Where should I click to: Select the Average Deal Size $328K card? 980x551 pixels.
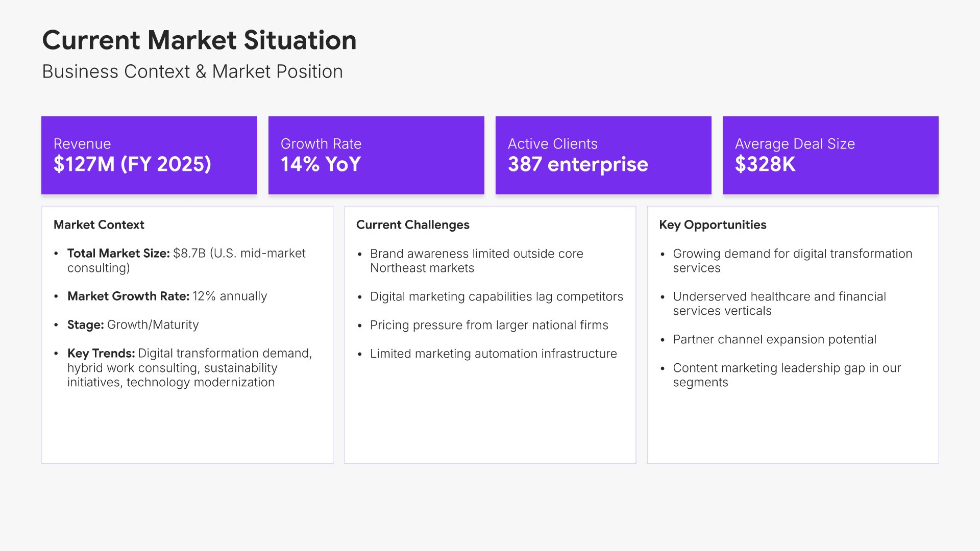[x=830, y=155]
